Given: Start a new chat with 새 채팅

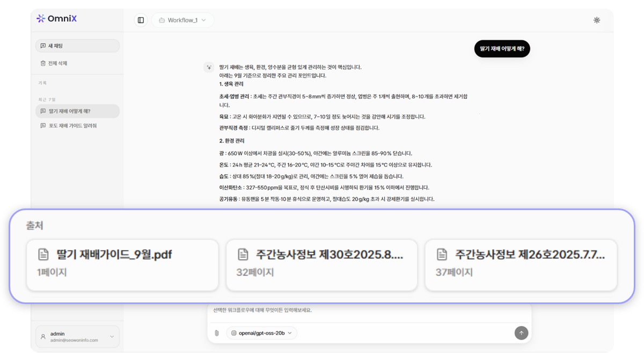Looking at the screenshot, I should [77, 46].
